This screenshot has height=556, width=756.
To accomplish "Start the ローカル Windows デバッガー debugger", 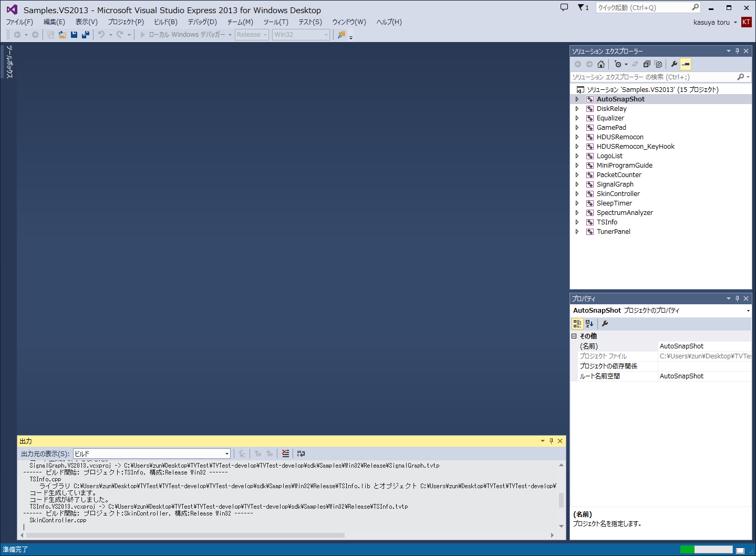I will 186,35.
